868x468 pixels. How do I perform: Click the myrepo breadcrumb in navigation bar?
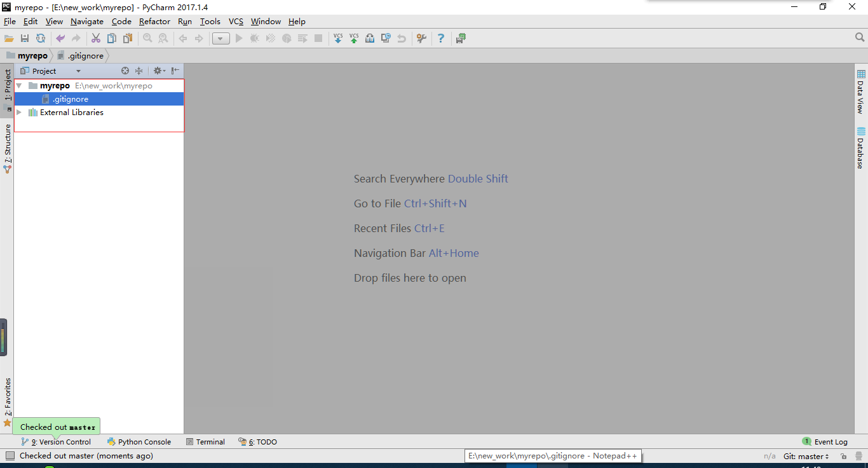click(x=27, y=56)
